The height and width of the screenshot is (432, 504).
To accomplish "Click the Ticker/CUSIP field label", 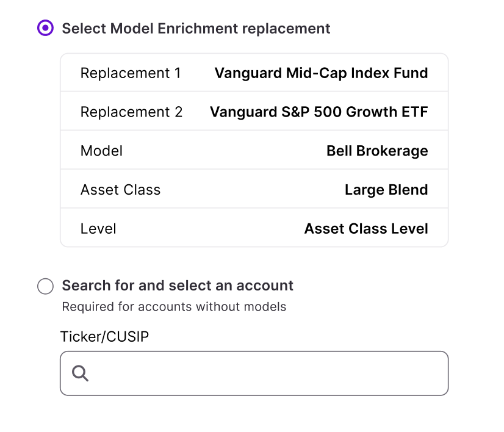I will (104, 336).
